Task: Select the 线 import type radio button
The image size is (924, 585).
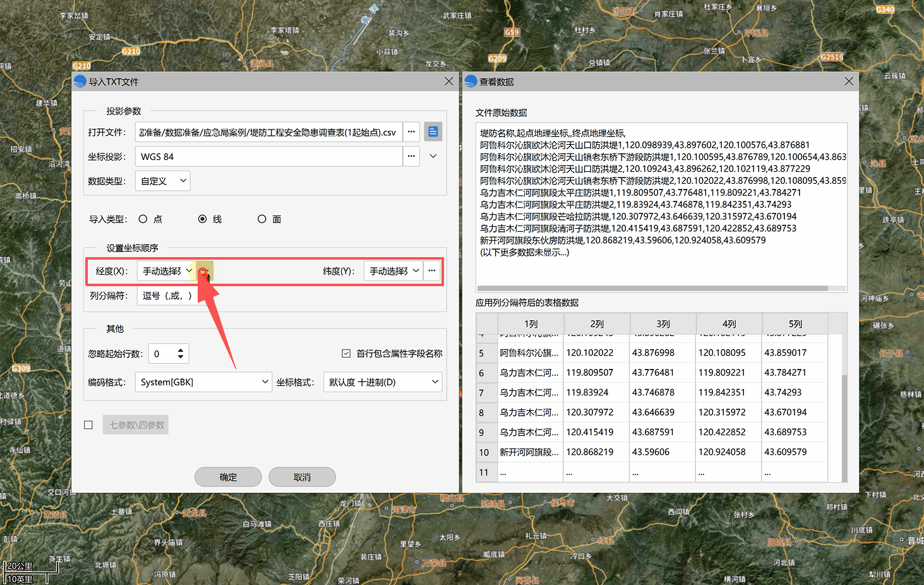Action: coord(202,219)
